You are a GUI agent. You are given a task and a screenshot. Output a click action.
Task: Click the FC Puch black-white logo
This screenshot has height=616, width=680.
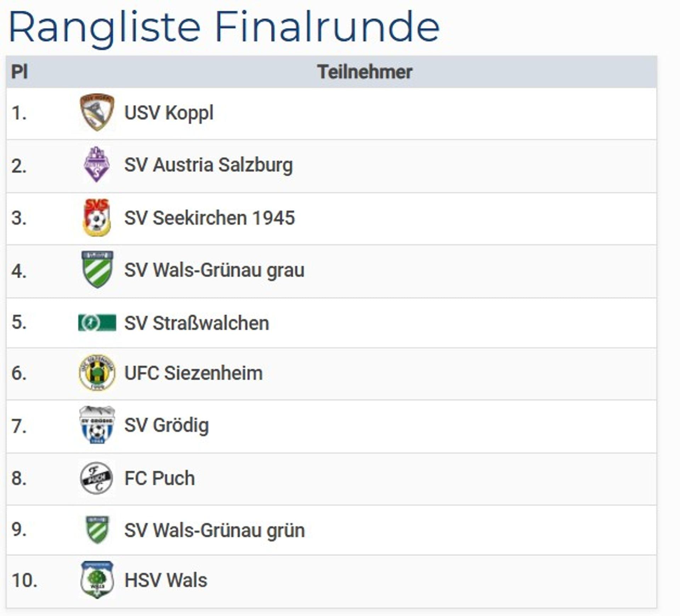[96, 478]
